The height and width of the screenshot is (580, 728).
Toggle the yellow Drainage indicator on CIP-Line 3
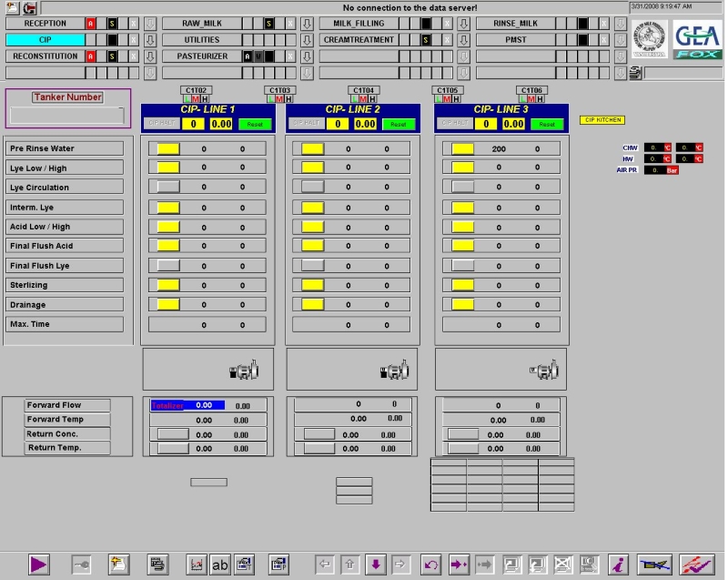point(462,305)
